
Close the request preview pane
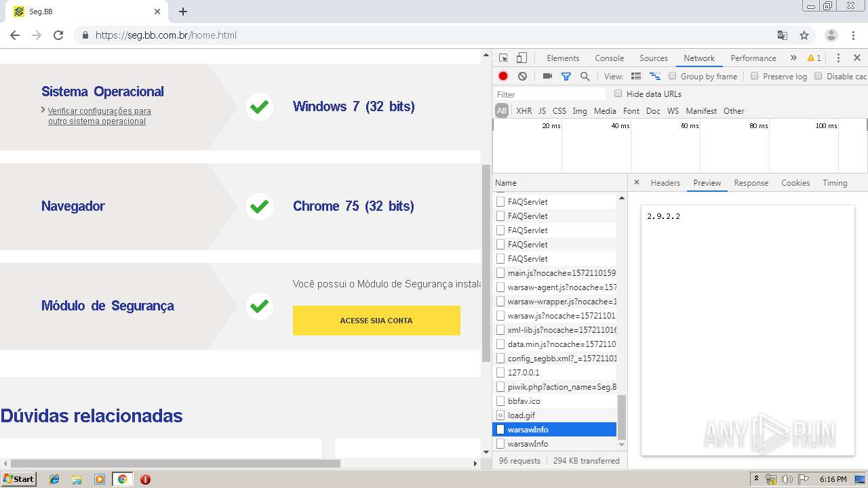click(x=636, y=182)
